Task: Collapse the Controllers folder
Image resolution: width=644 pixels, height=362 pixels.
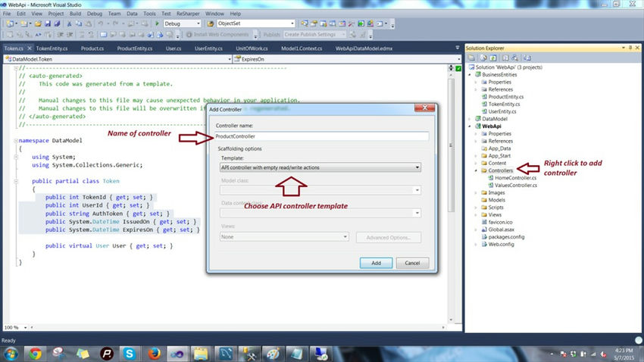Action: 477,170
